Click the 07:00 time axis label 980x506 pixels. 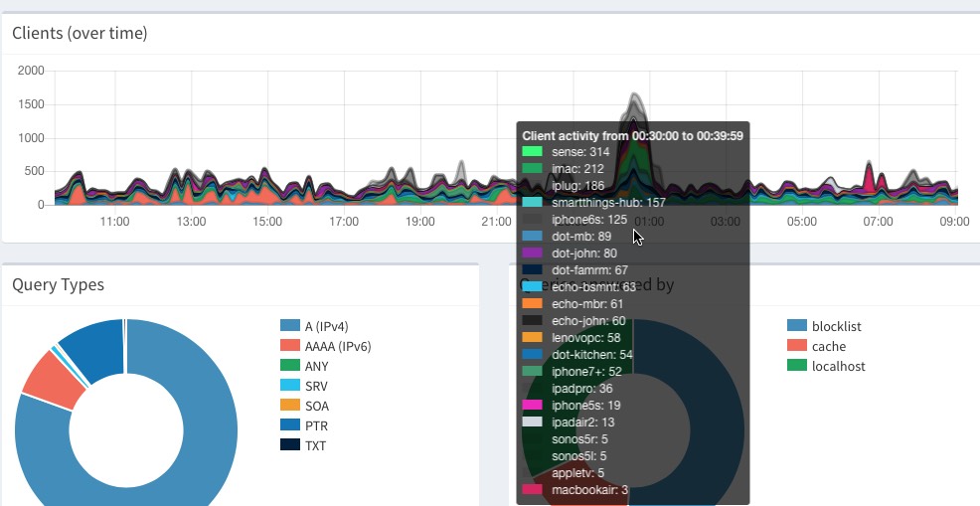tap(879, 222)
